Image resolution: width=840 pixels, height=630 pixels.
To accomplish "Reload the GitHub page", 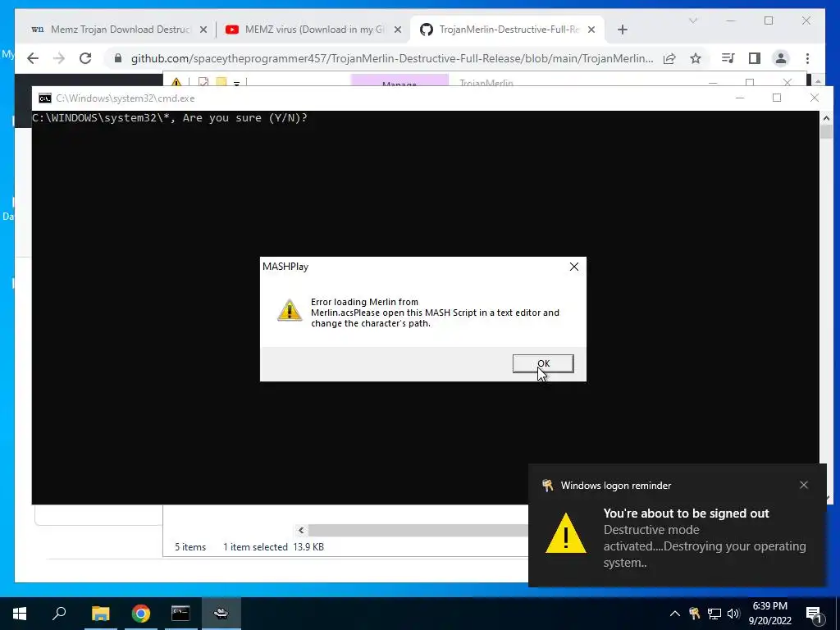I will (85, 58).
